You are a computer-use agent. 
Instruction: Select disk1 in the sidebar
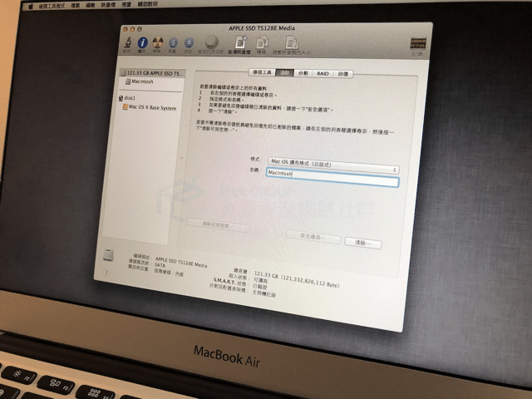pyautogui.click(x=127, y=98)
